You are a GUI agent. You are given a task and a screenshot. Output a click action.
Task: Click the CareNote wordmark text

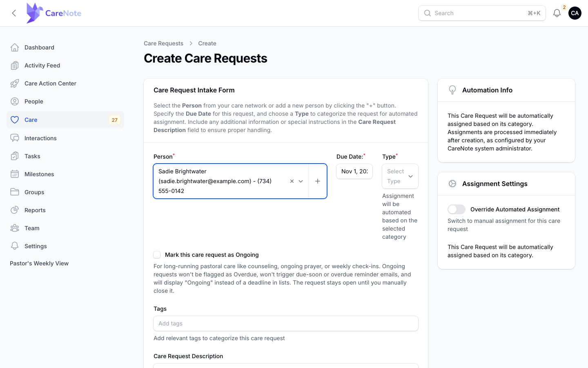[x=63, y=13]
